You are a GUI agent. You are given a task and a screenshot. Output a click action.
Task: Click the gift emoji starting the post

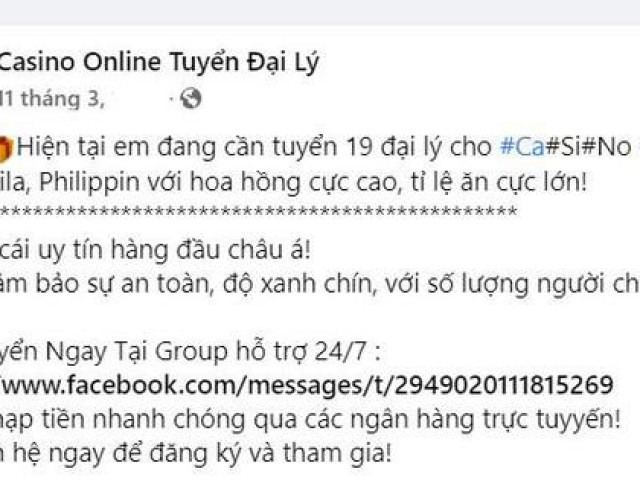click(6, 149)
